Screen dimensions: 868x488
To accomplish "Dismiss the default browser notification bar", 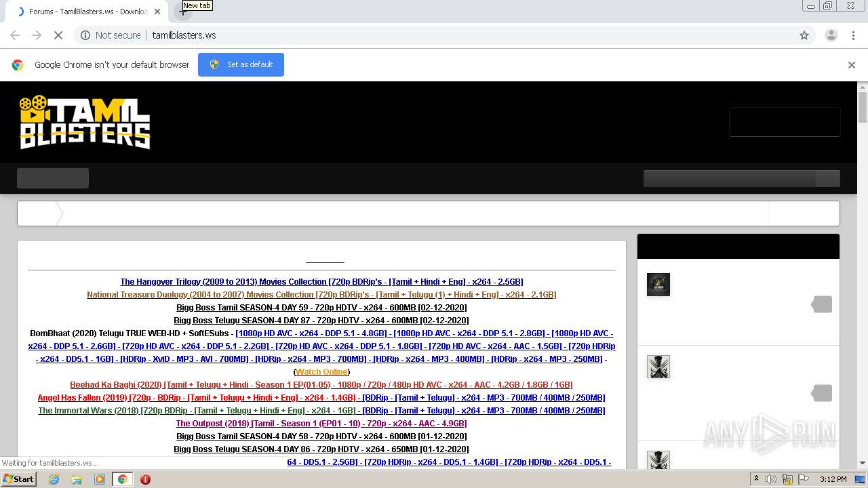I will [x=852, y=65].
